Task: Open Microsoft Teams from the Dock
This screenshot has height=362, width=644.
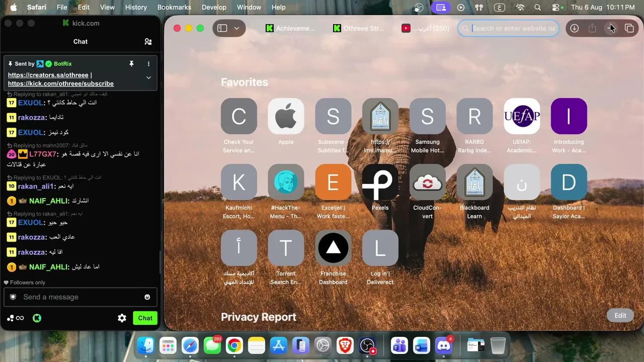Action: pyautogui.click(x=399, y=346)
